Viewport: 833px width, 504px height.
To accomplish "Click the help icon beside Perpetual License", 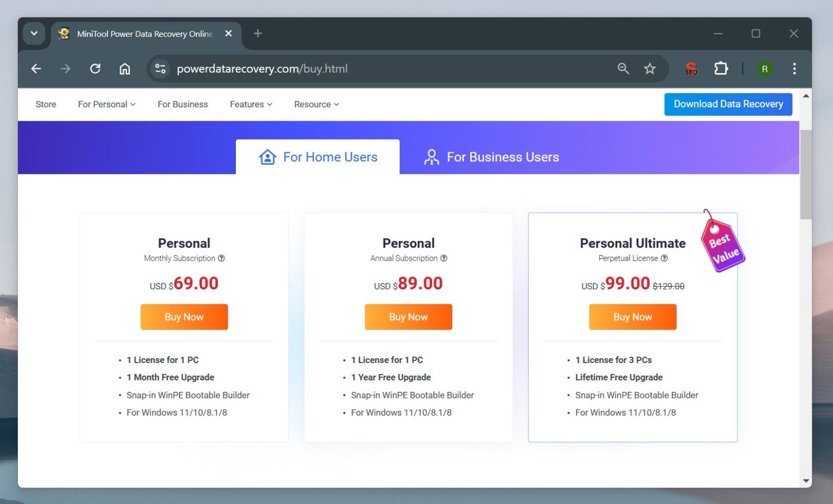I will tap(664, 259).
